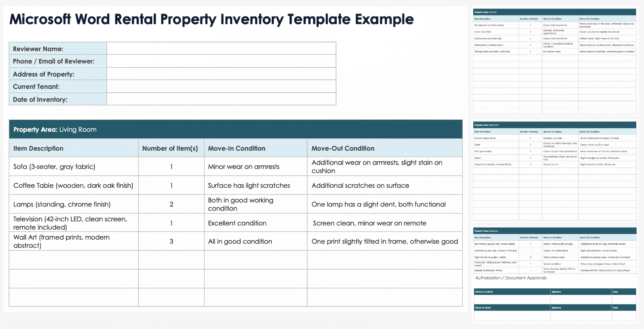
Task: Select the 'Minor wear on armrests' cell
Action: point(256,167)
